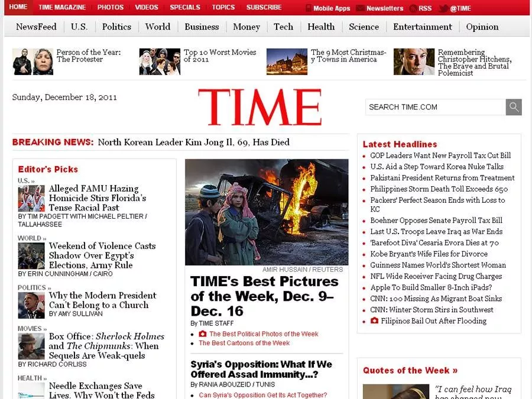
Task: Select the World navigation tab
Action: 158,27
